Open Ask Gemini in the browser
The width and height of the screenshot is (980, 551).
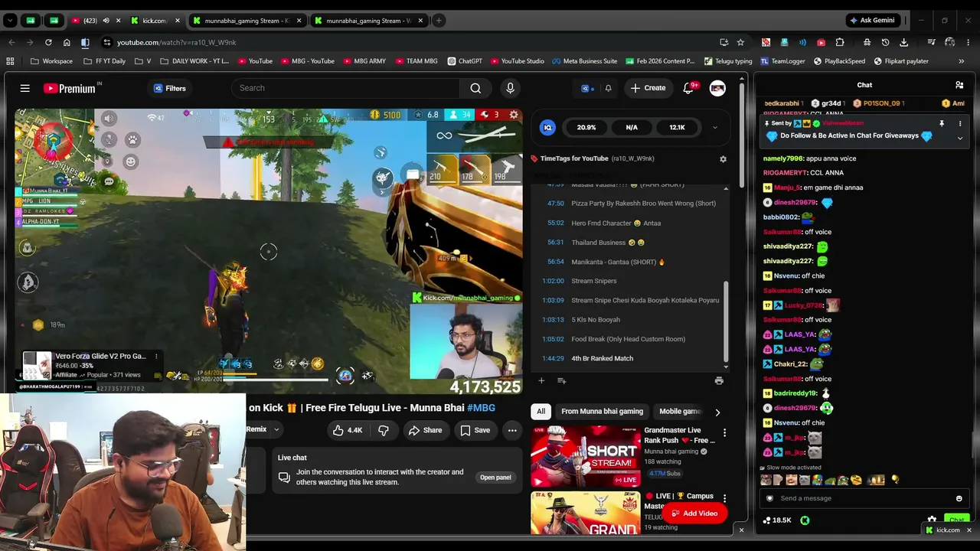coord(871,21)
